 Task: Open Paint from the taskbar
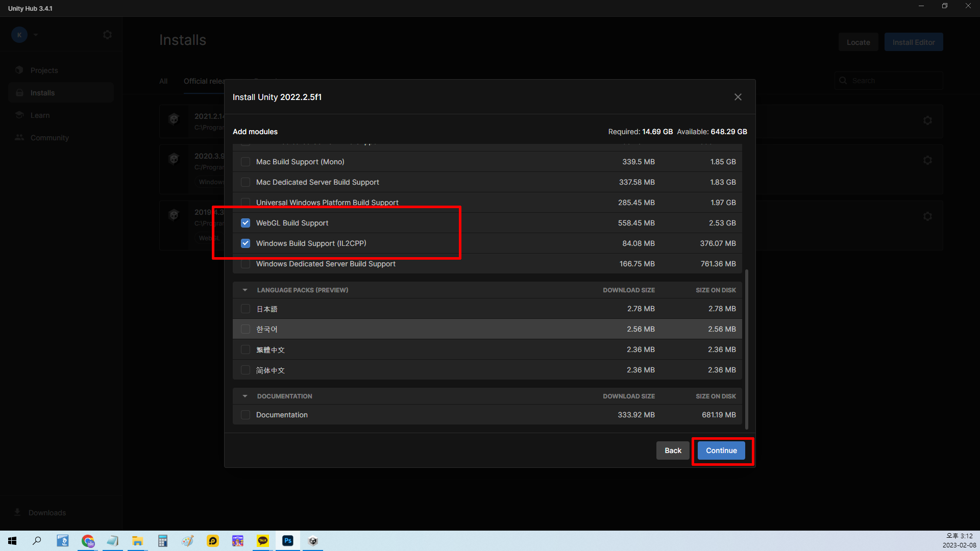187,541
